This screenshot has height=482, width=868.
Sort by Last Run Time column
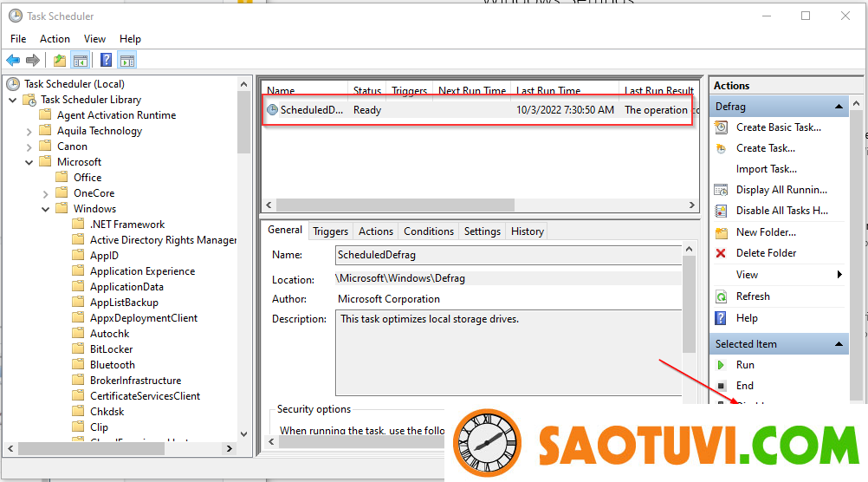564,90
